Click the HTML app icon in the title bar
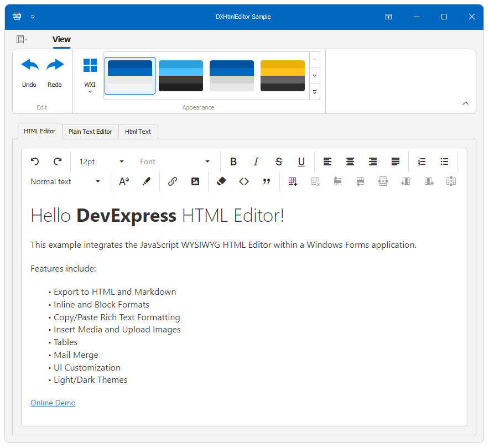The width and height of the screenshot is (489, 448). 17,17
